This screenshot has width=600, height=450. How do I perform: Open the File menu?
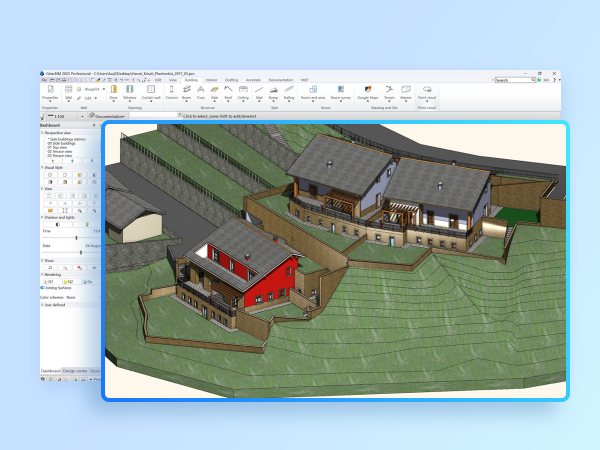point(44,80)
